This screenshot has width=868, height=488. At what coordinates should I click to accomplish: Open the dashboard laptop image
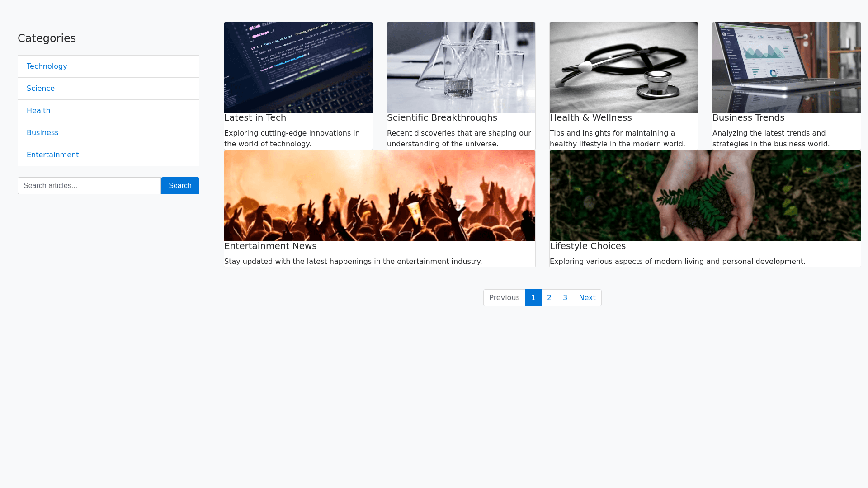pos(787,67)
